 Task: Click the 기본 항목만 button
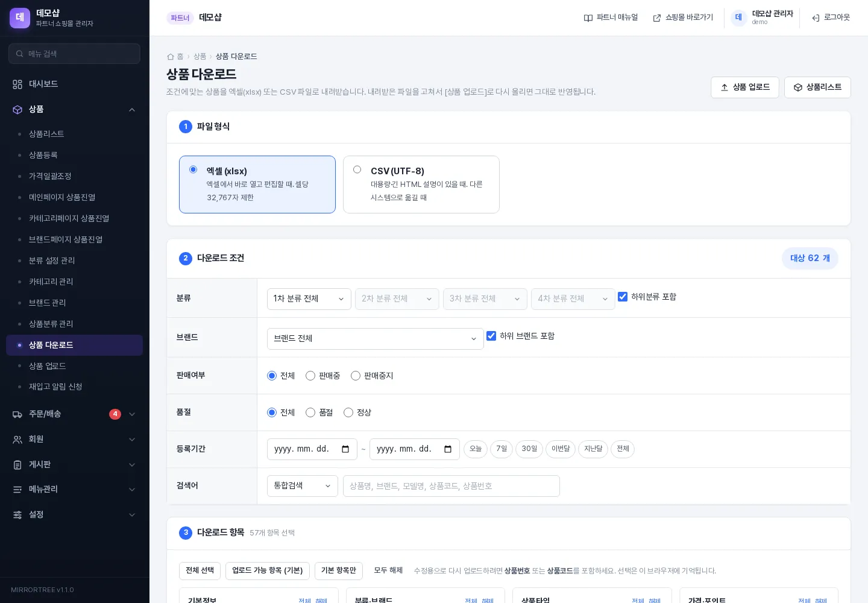click(x=339, y=571)
